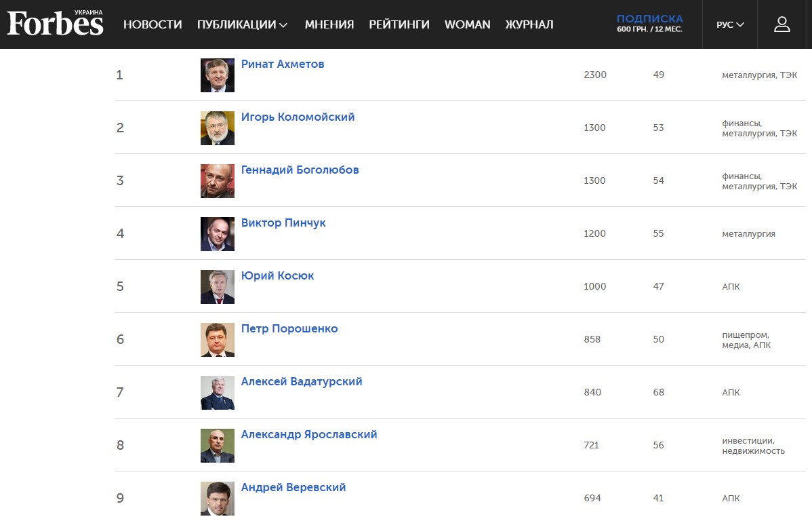Open Игорь Коломойский profile link

(x=298, y=117)
